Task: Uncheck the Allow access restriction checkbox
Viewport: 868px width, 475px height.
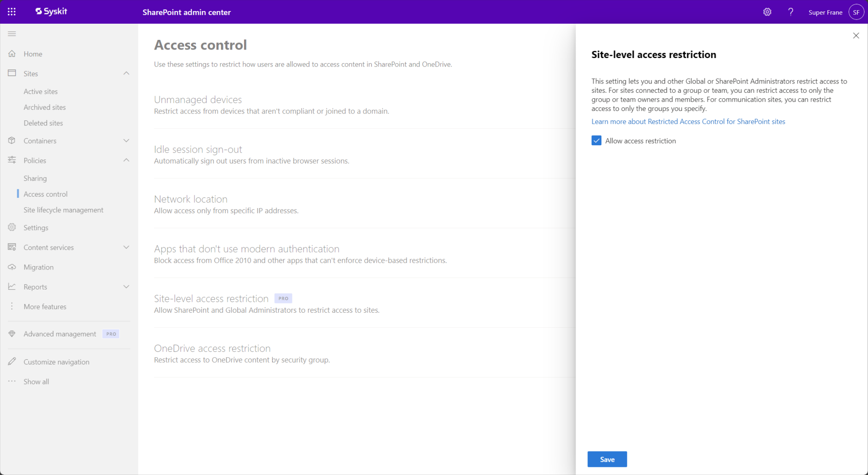Action: point(596,140)
